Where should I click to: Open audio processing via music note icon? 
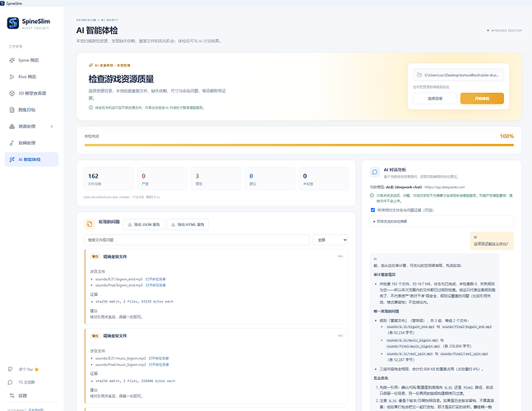12,143
